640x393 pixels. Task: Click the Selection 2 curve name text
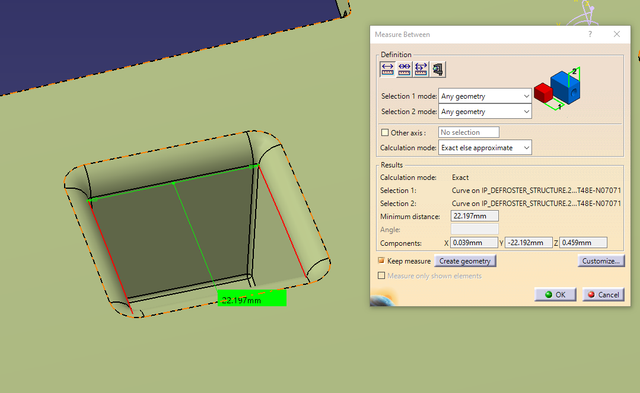536,203
